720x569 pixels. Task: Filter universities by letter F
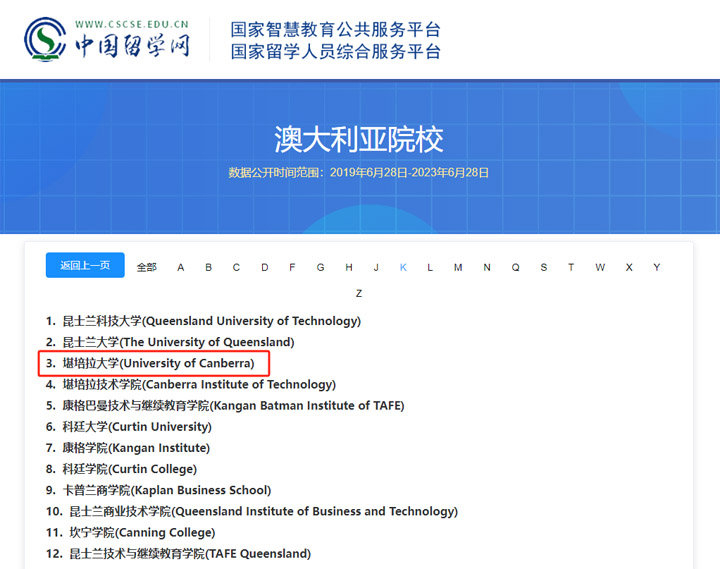coord(292,267)
